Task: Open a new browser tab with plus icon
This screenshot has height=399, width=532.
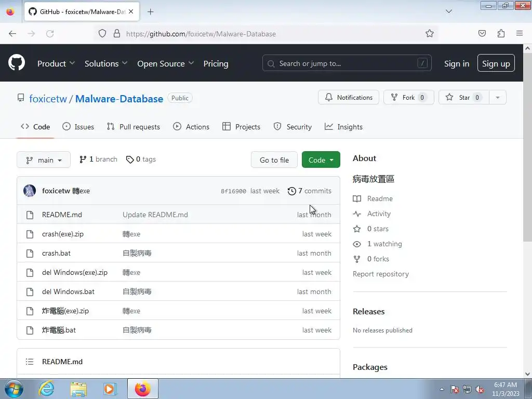Action: click(x=150, y=12)
